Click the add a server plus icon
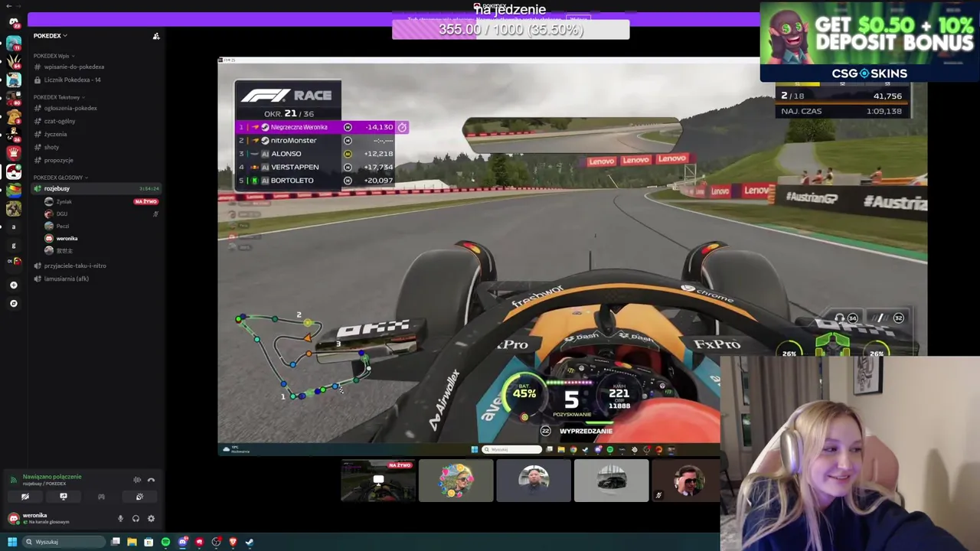980x551 pixels. point(14,285)
